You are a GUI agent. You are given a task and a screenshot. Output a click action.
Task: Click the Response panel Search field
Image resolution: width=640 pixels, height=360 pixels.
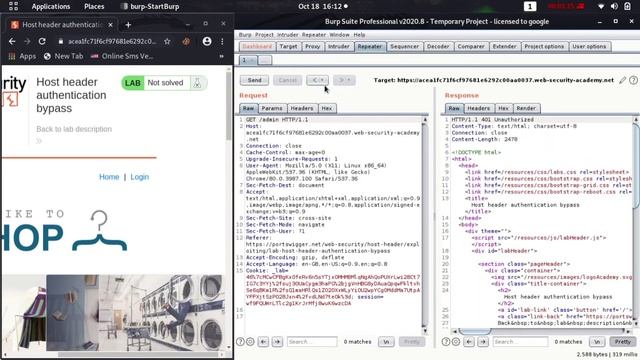click(520, 342)
